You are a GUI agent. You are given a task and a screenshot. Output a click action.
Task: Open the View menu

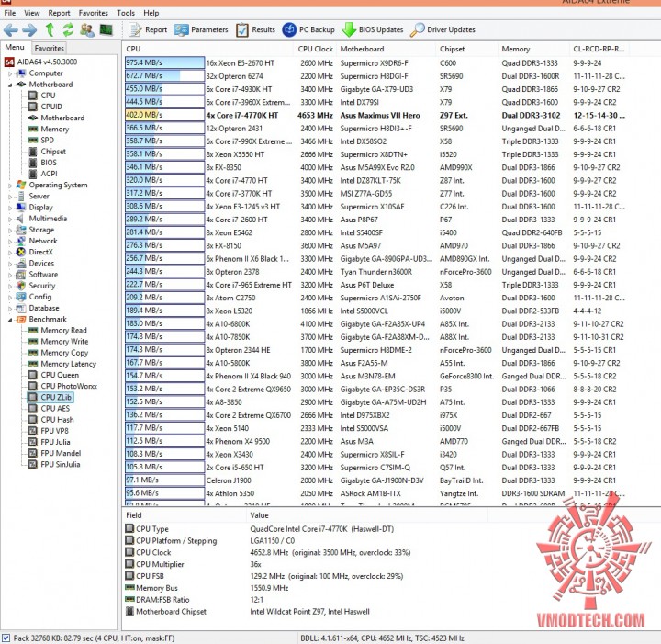tap(31, 13)
